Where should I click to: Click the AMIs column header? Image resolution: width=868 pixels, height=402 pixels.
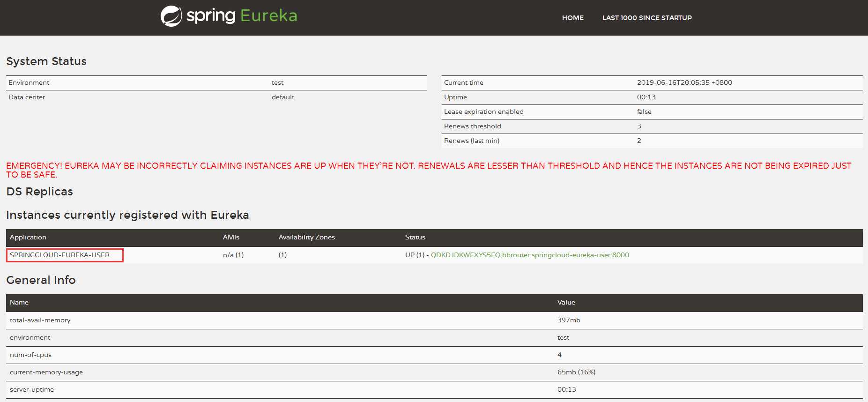coord(231,237)
